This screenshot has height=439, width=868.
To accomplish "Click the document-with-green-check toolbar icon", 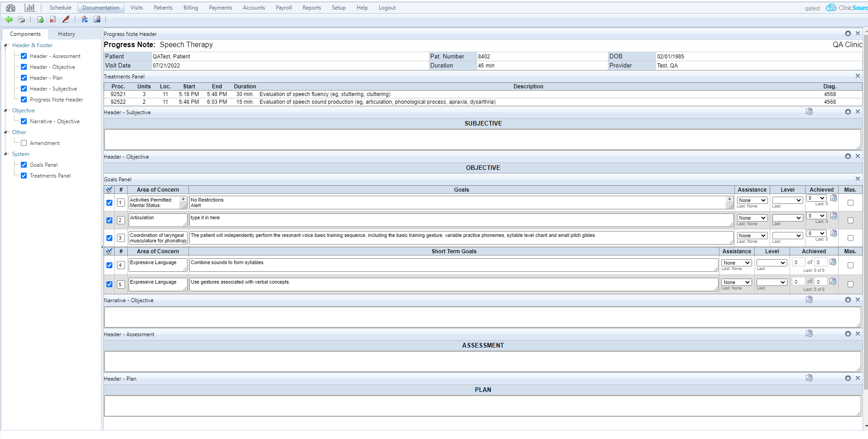I will (x=40, y=19).
